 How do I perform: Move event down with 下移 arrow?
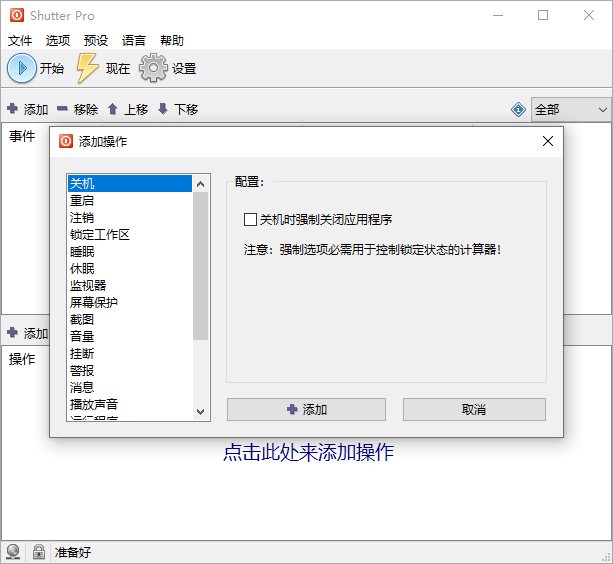(x=163, y=109)
